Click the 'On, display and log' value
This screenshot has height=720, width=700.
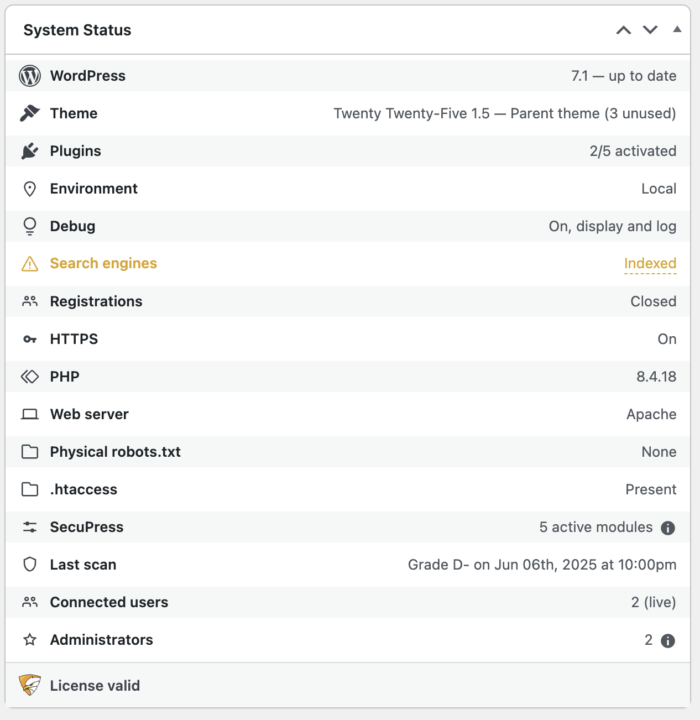[613, 226]
